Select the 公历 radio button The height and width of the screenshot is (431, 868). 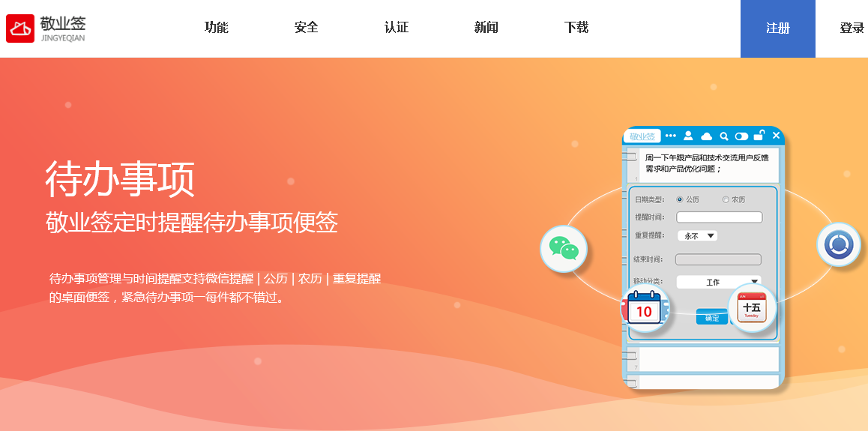pyautogui.click(x=680, y=199)
